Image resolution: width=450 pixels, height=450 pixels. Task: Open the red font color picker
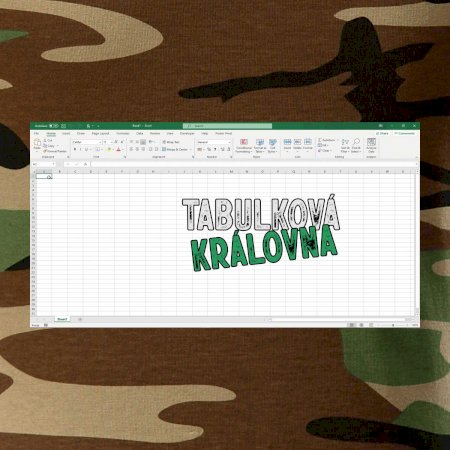pyautogui.click(x=118, y=150)
